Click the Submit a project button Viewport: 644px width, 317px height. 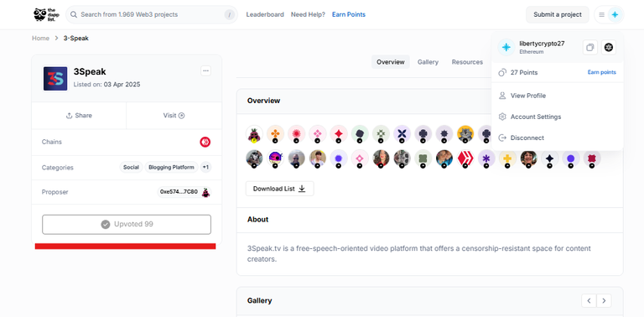coord(558,14)
